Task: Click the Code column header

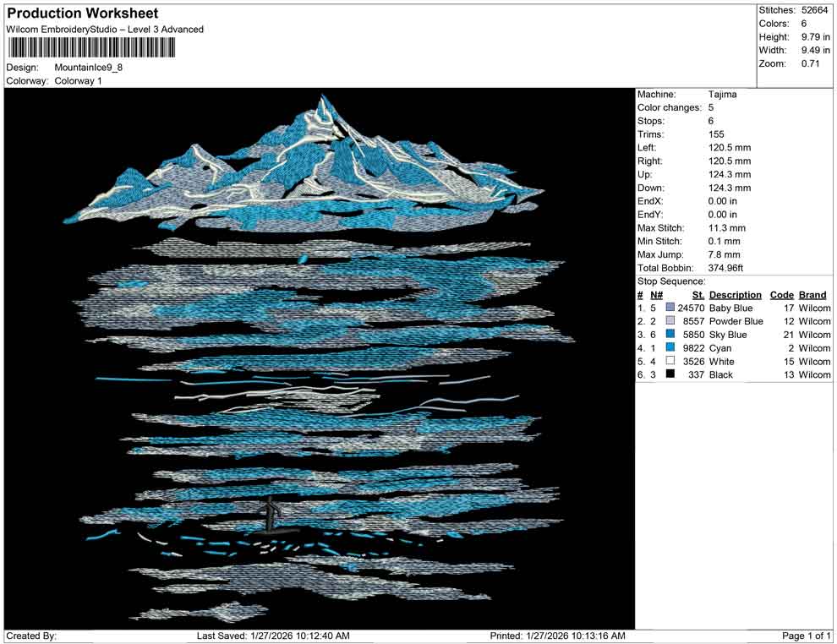Action: [x=781, y=294]
